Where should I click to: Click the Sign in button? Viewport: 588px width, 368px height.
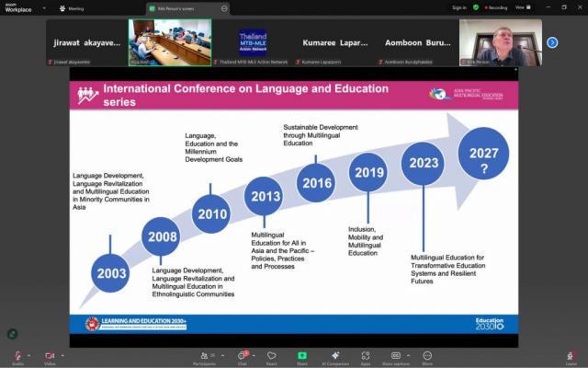click(x=459, y=7)
